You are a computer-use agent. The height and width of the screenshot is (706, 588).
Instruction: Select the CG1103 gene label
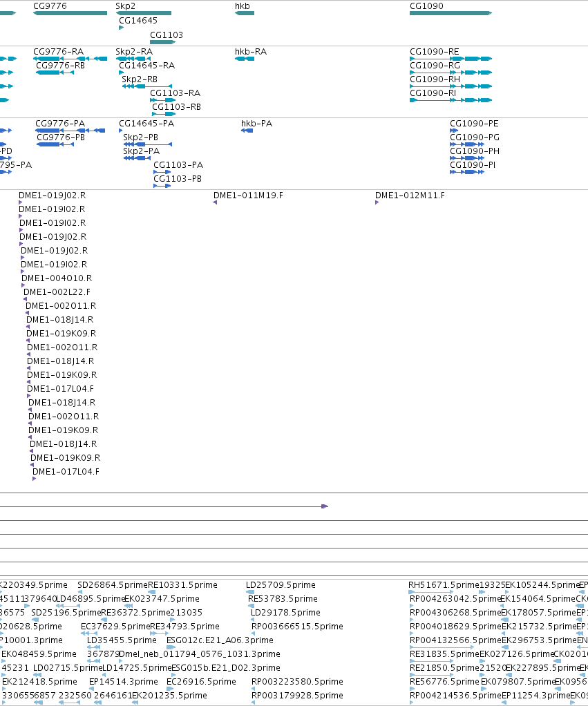click(x=167, y=35)
